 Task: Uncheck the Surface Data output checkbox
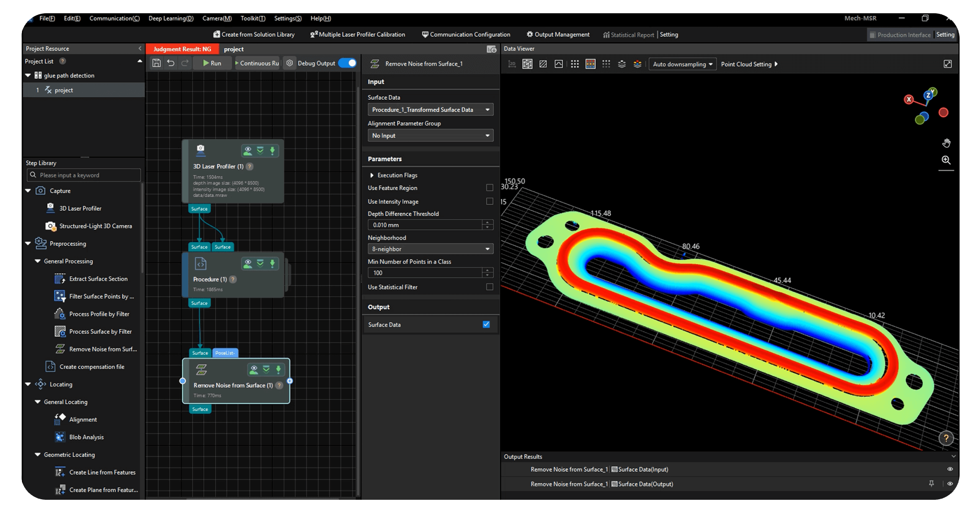(486, 324)
